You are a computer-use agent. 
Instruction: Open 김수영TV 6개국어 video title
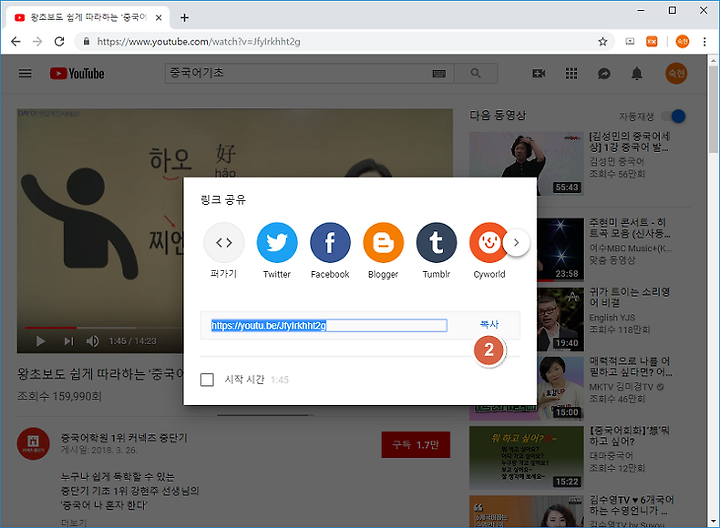click(x=632, y=505)
